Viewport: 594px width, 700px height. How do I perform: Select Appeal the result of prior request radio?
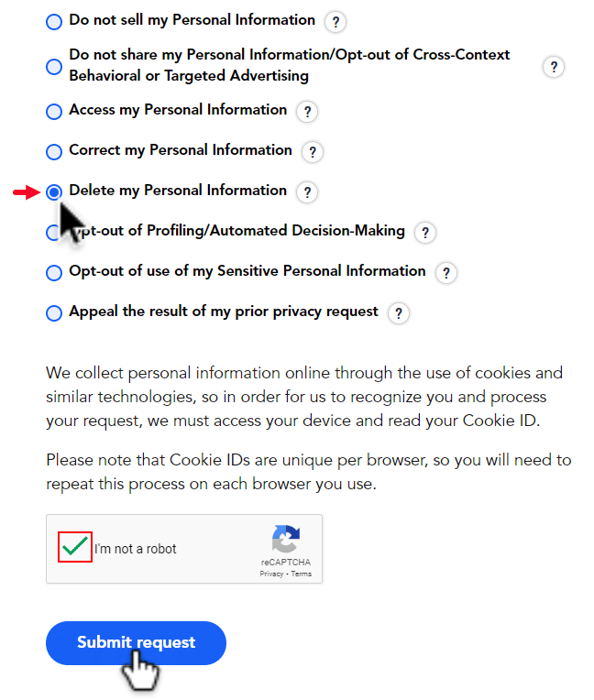pos(54,313)
